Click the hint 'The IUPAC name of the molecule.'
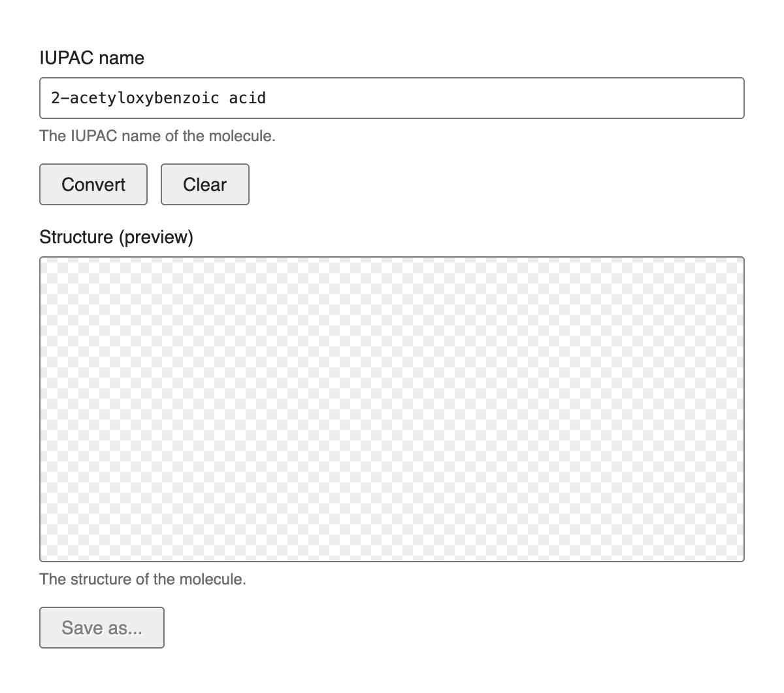 click(157, 136)
